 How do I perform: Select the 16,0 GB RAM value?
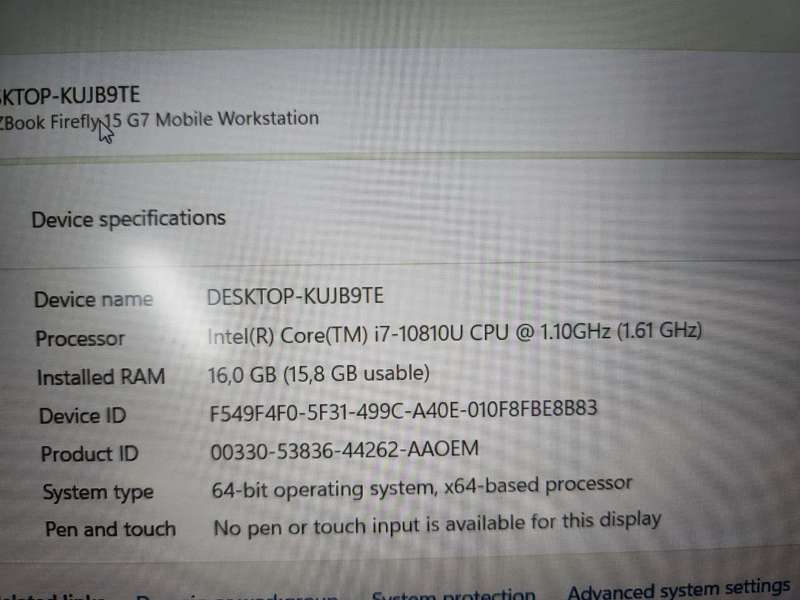tap(319, 374)
